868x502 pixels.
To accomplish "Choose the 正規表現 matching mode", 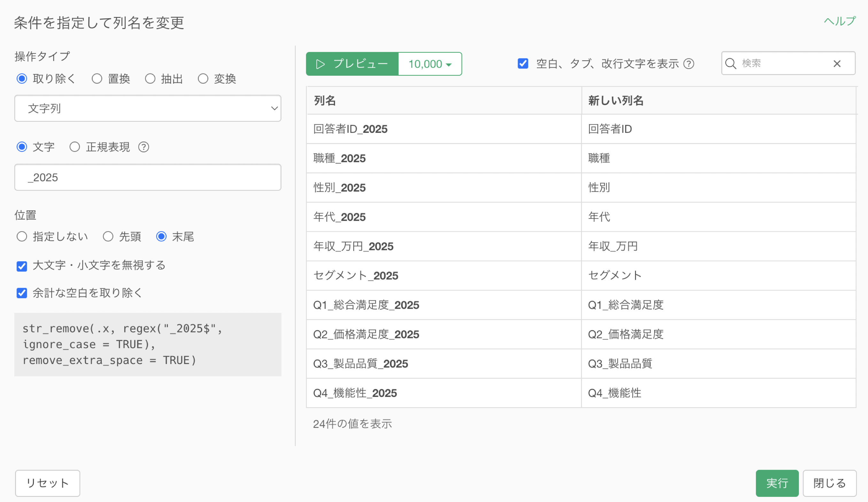I will pos(75,147).
